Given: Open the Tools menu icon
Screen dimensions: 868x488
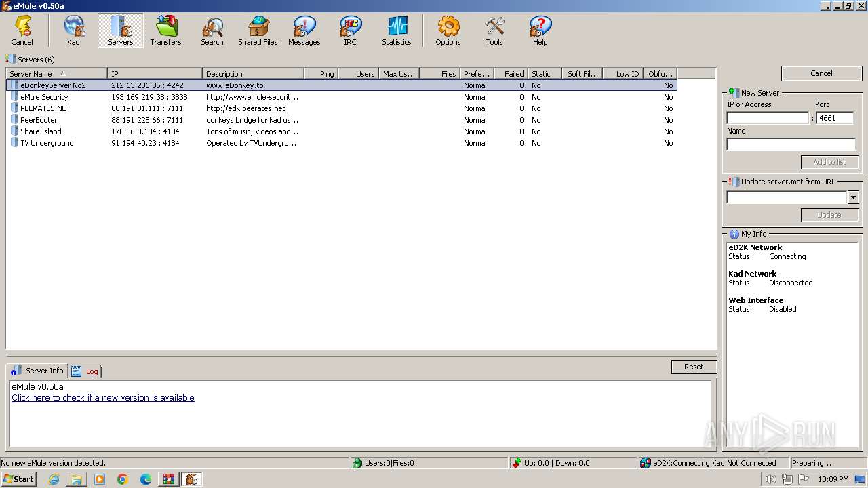Looking at the screenshot, I should [x=494, y=30].
